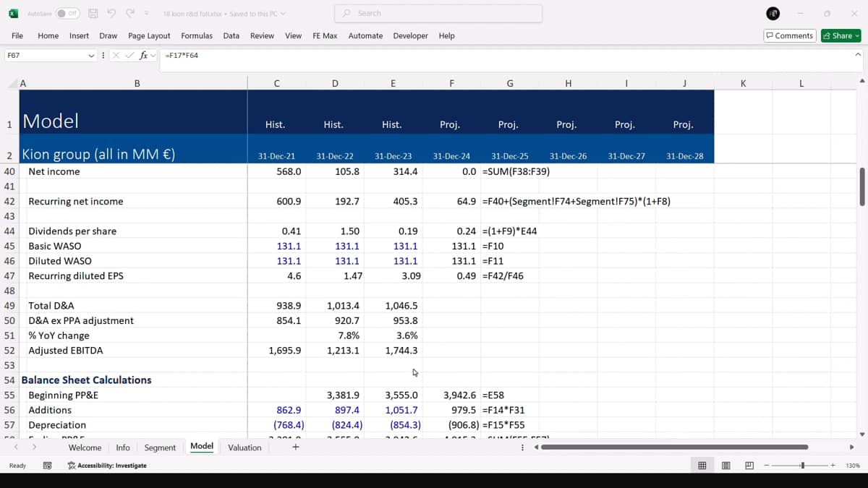868x488 pixels.
Task: Click the Save disk icon
Action: point(93,13)
